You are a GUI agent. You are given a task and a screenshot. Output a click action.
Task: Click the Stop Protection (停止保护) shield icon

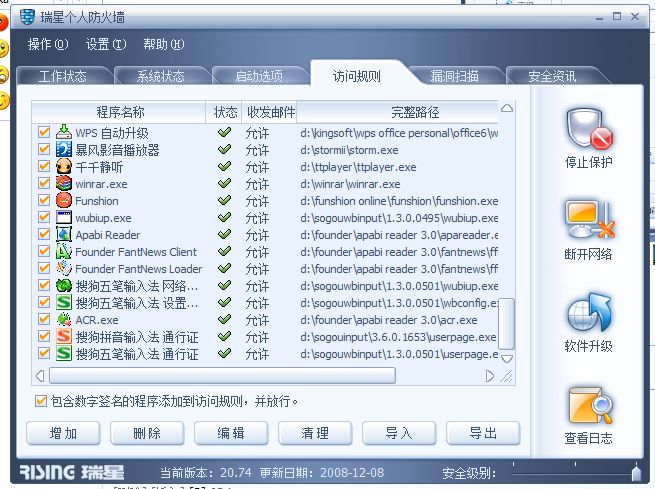pos(589,128)
